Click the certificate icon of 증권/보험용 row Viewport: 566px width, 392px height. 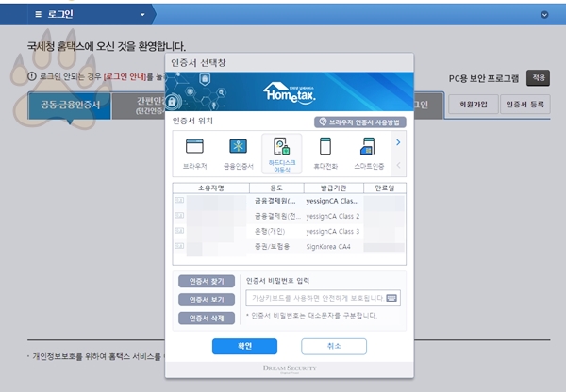coord(179,246)
